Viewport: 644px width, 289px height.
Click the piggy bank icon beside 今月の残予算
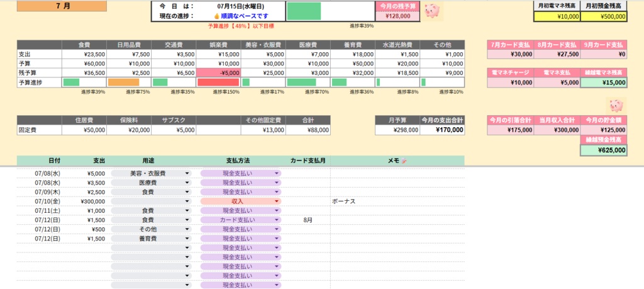(x=431, y=11)
